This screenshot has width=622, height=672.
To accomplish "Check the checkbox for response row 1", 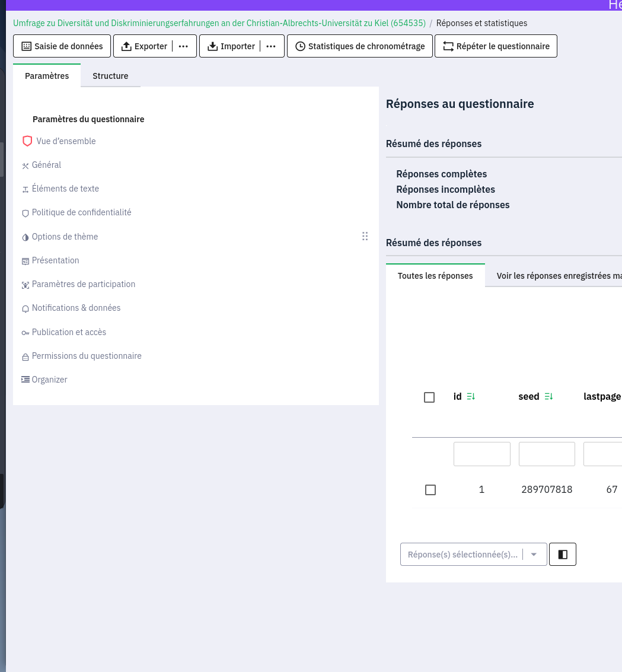I will click(x=430, y=490).
